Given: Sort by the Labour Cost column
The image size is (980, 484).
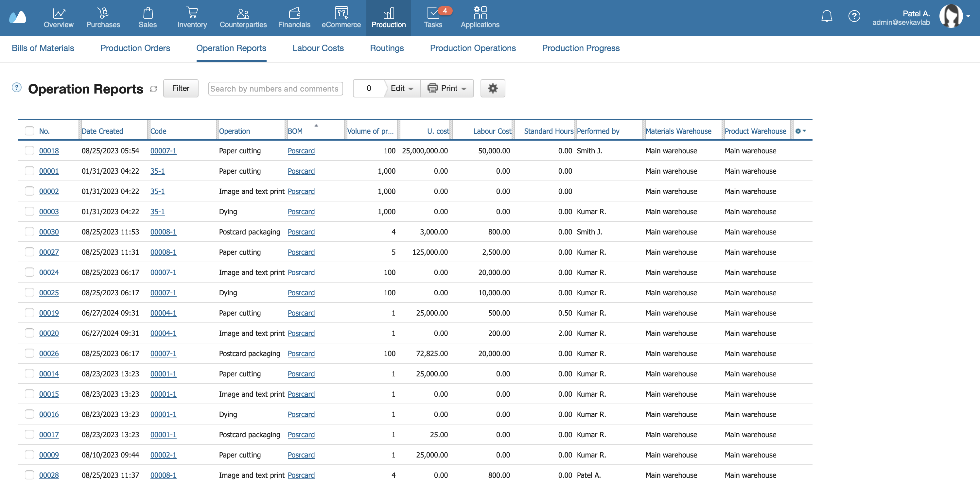Looking at the screenshot, I should tap(492, 131).
